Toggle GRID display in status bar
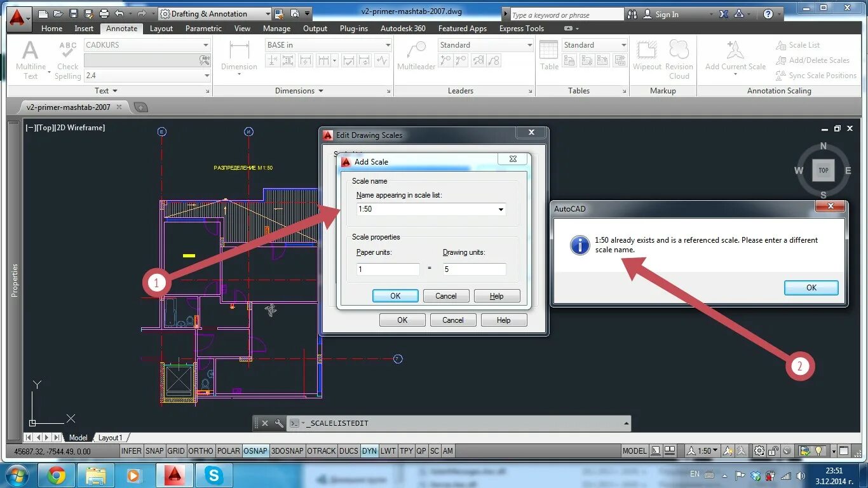This screenshot has width=868, height=488. click(x=176, y=451)
